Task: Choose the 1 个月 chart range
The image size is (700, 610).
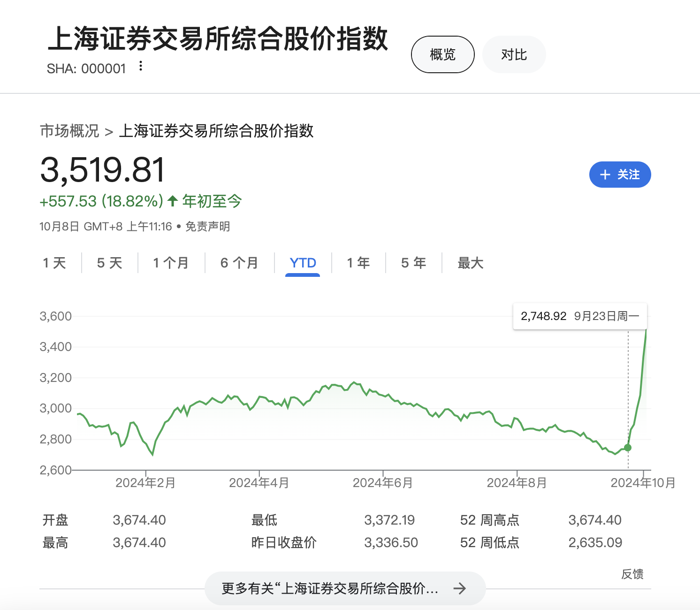Action: tap(171, 263)
